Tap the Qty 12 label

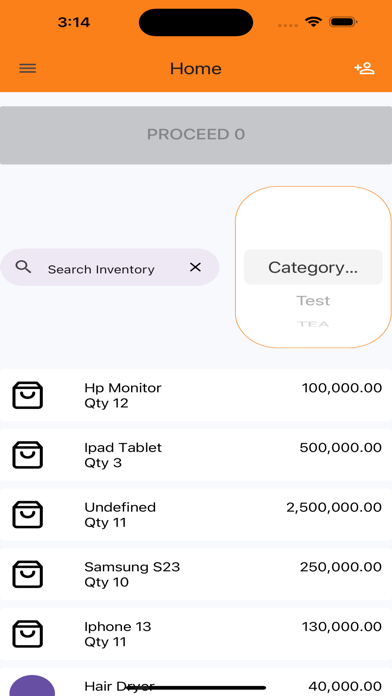106,403
